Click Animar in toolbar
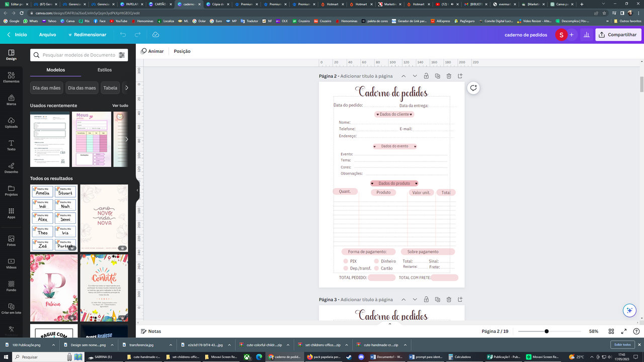The image size is (644, 362). tap(152, 51)
